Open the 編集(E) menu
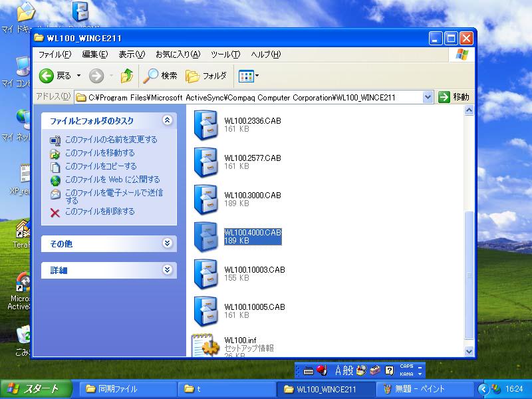This screenshot has width=532, height=399. tap(95, 55)
